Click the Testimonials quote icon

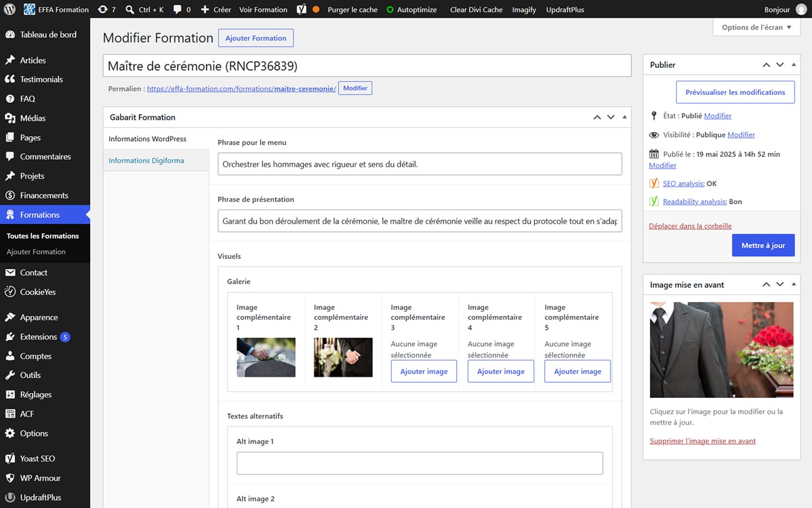[10, 79]
